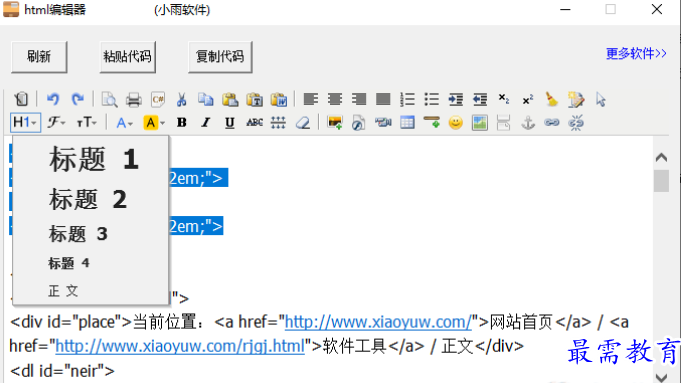Viewport: 689px width, 383px height.
Task: Decrease indent
Action: 480,99
